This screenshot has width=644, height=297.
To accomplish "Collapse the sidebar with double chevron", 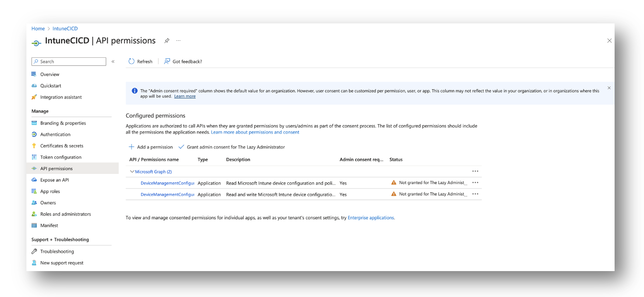I will tap(113, 62).
